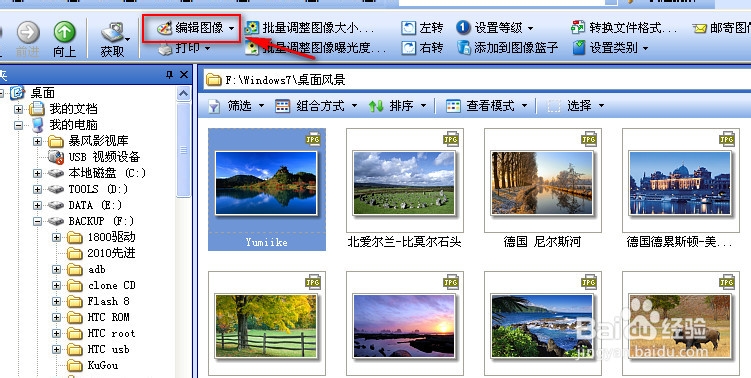This screenshot has width=751, height=378.
Task: Open the 编辑图像 dropdown arrow
Action: pyautogui.click(x=232, y=28)
